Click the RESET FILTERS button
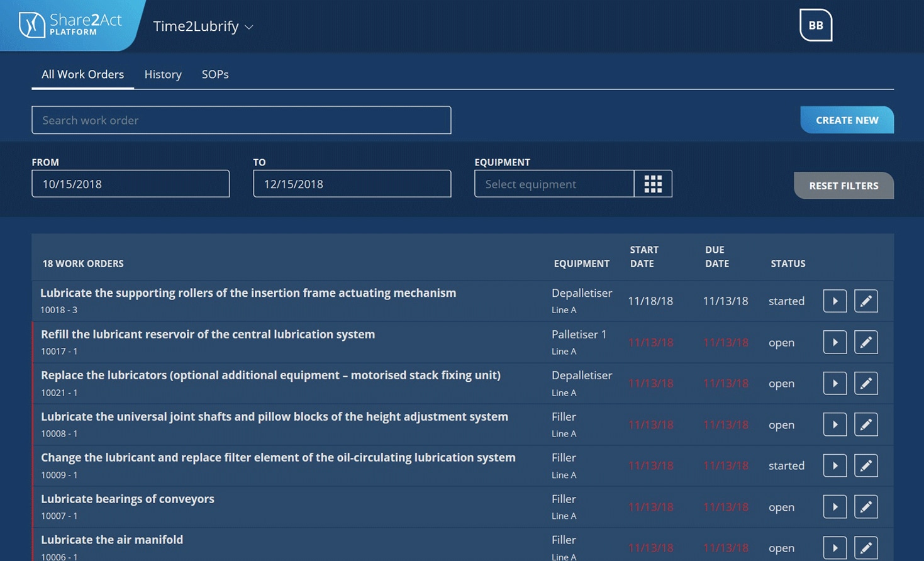Viewport: 924px width, 561px height. pyautogui.click(x=843, y=186)
